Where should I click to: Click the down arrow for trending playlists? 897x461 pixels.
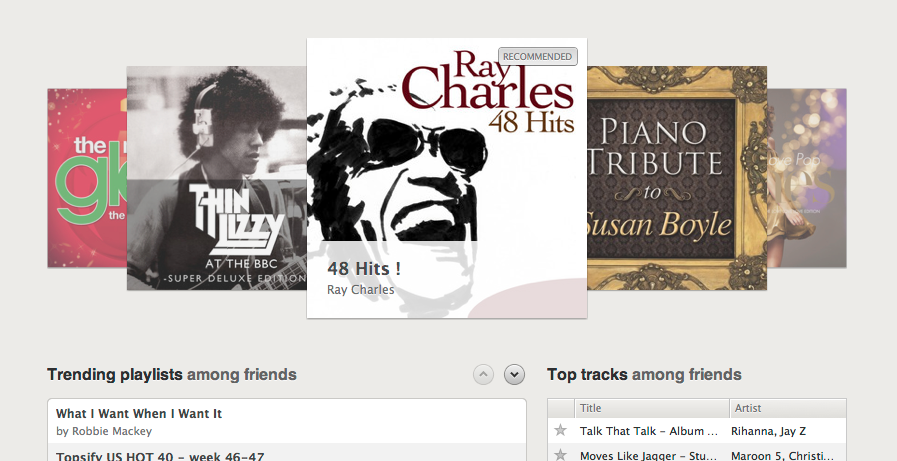[x=514, y=375]
